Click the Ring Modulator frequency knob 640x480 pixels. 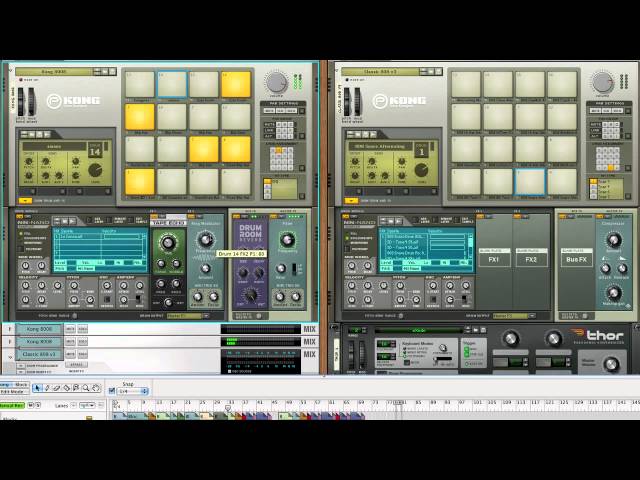coord(206,240)
